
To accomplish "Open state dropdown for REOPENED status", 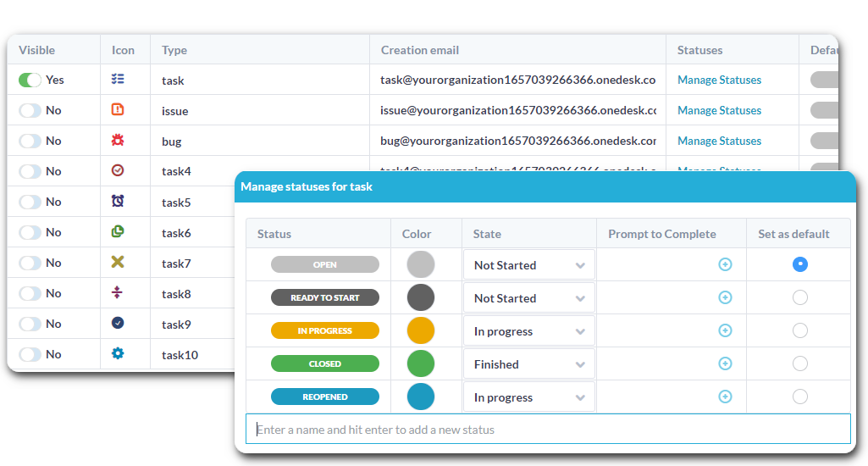I will [528, 397].
